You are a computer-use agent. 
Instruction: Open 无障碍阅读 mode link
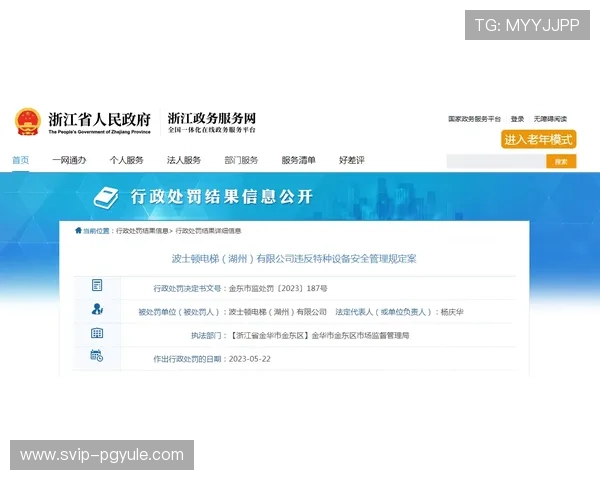[550, 119]
